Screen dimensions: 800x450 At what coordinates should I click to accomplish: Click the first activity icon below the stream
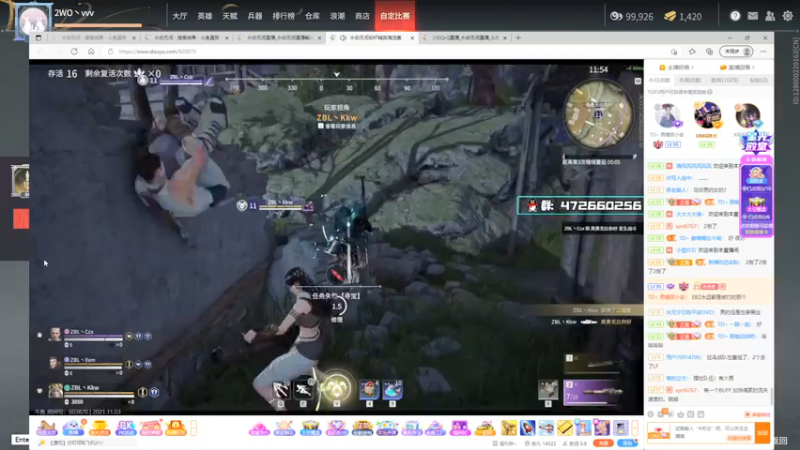point(47,428)
